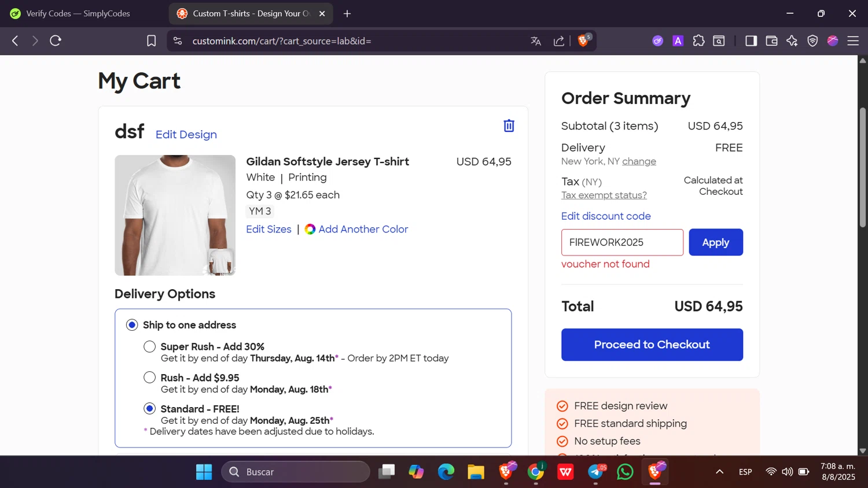Change the delivery location
The width and height of the screenshot is (868, 488).
coord(639,161)
